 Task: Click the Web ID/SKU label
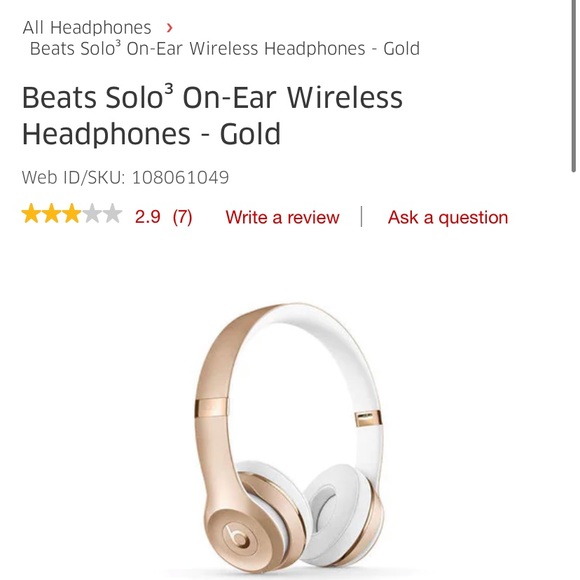[x=74, y=178]
